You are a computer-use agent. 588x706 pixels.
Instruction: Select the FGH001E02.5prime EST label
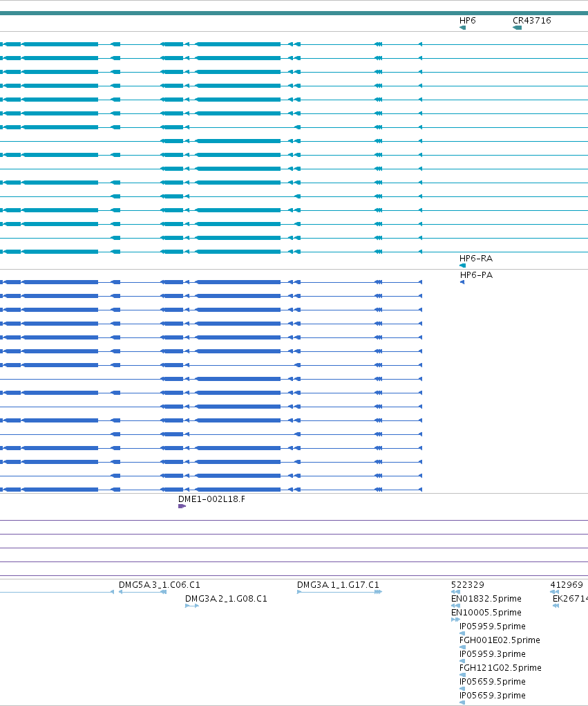click(500, 640)
